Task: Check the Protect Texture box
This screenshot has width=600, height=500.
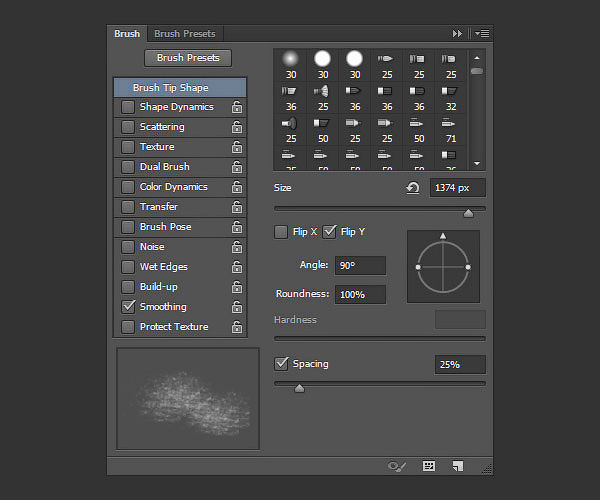Action: click(x=128, y=327)
